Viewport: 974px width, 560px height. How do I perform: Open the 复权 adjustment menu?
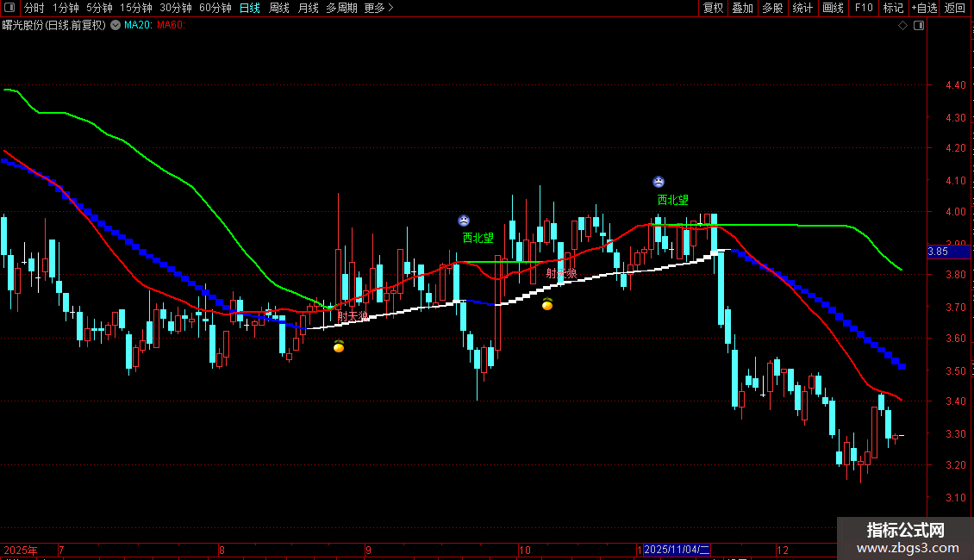pos(713,8)
